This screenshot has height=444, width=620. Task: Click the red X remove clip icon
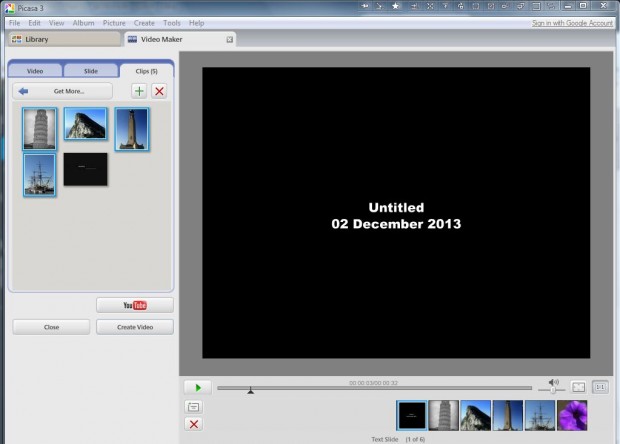pos(159,91)
